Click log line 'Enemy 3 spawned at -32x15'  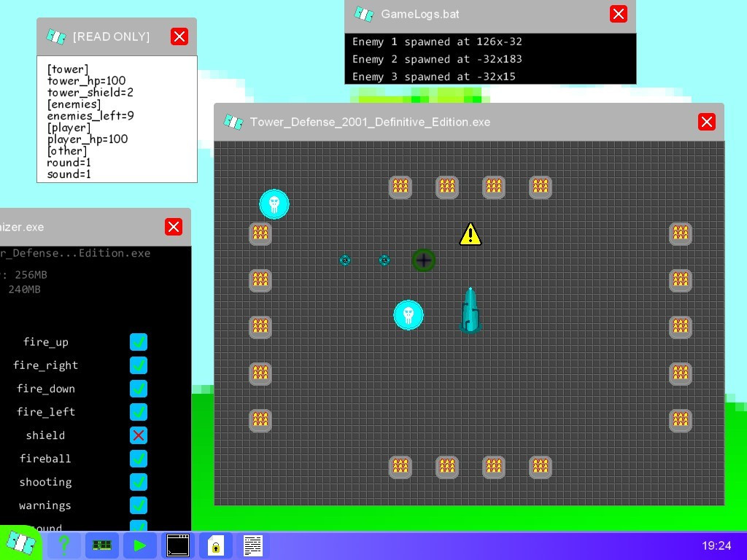(433, 76)
